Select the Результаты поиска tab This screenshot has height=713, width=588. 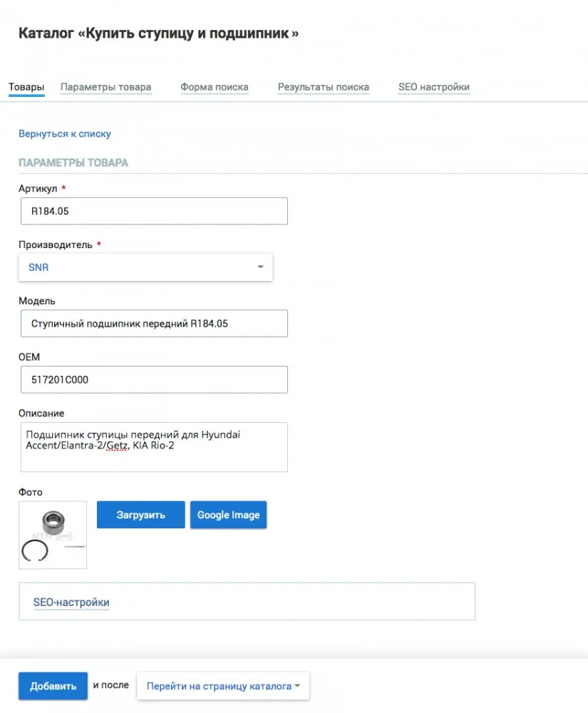click(x=323, y=87)
